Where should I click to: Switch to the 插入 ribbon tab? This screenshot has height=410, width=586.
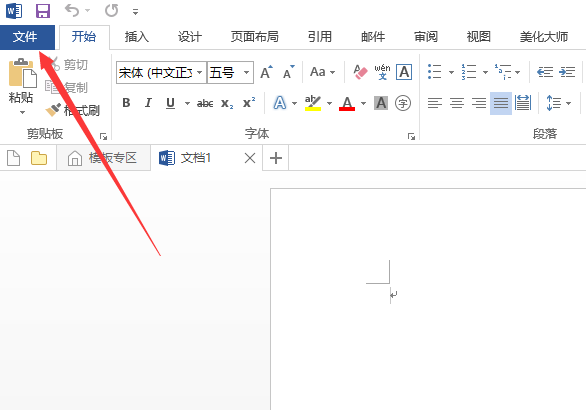coord(136,37)
